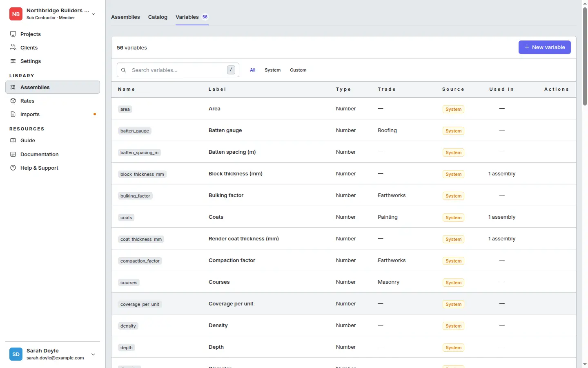Click the density name chip
588x368 pixels.
[x=128, y=326]
